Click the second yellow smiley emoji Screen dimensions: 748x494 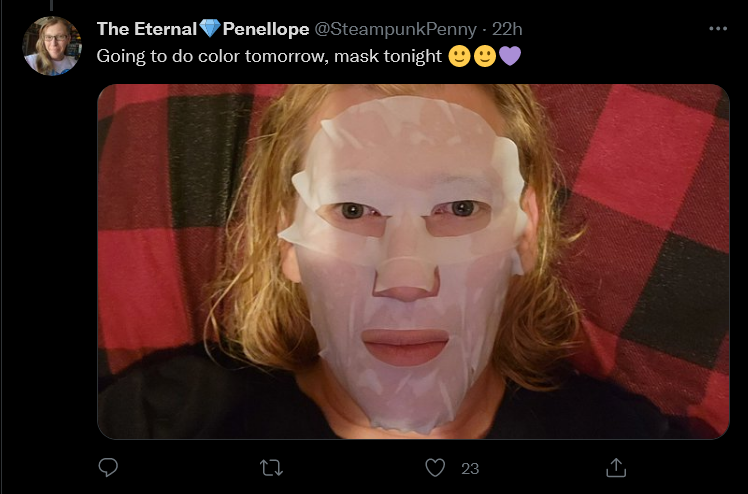coord(485,56)
